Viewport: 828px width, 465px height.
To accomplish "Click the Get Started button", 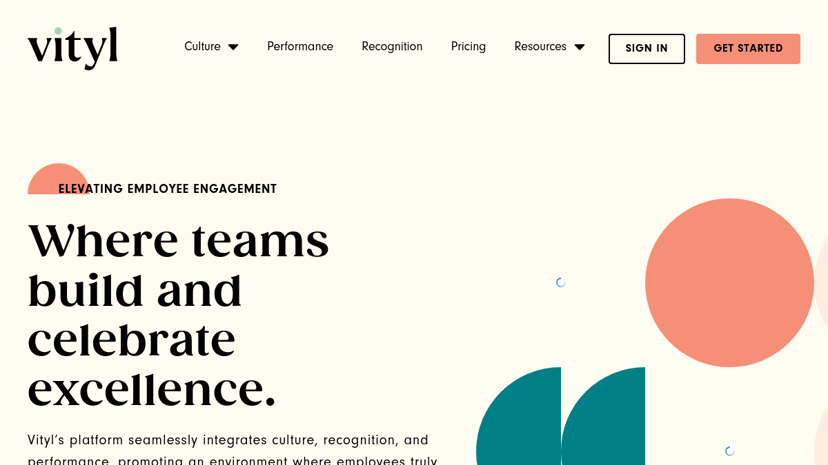I will (748, 49).
